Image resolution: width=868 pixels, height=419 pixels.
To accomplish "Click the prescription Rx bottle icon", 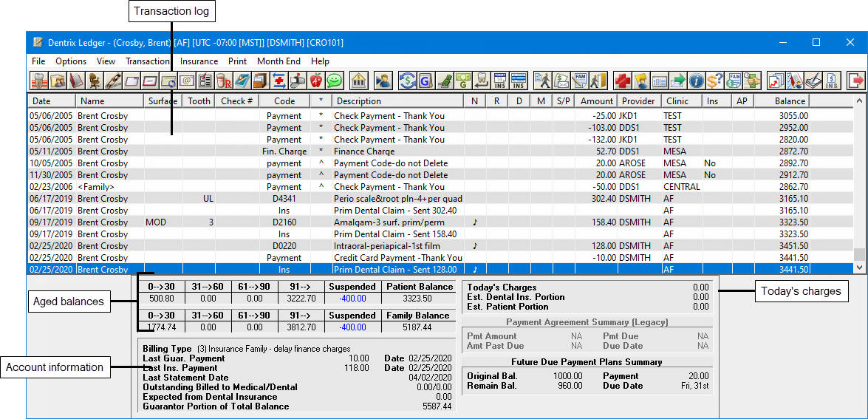I will (224, 81).
